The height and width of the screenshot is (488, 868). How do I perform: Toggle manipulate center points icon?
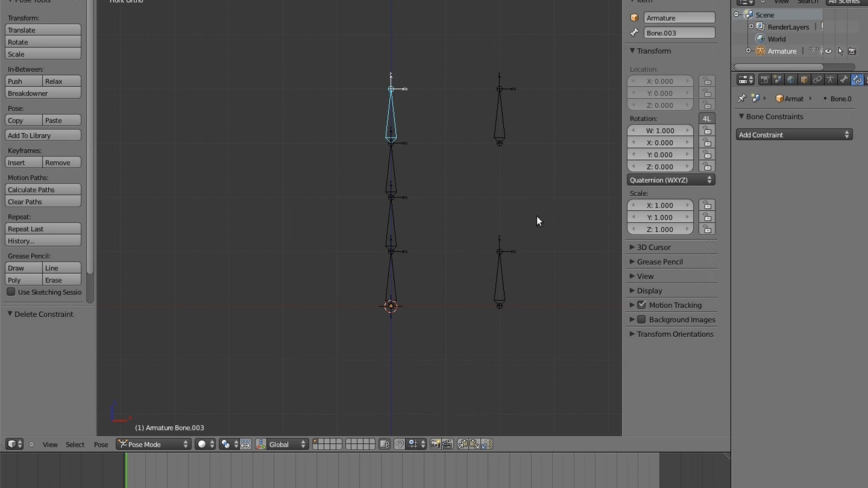pos(245,444)
